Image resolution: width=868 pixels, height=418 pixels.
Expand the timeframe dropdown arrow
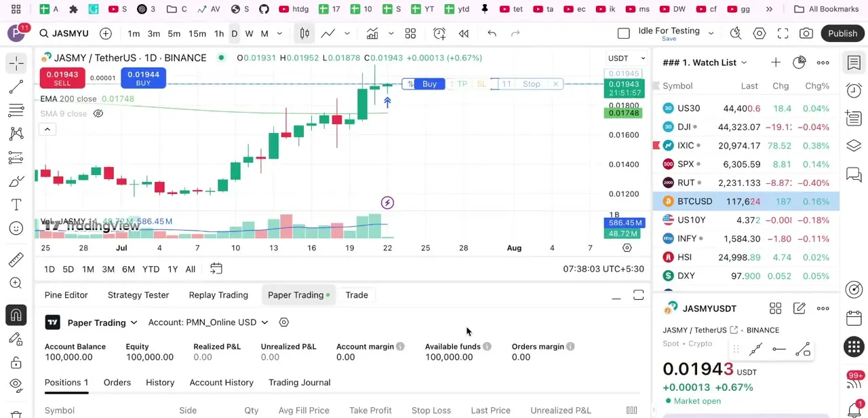point(279,33)
